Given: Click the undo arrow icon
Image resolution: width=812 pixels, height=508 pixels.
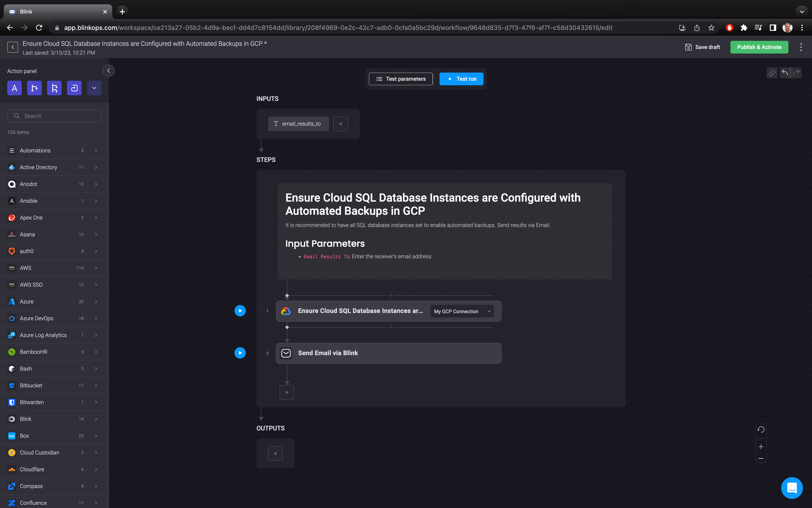Looking at the screenshot, I should (785, 73).
